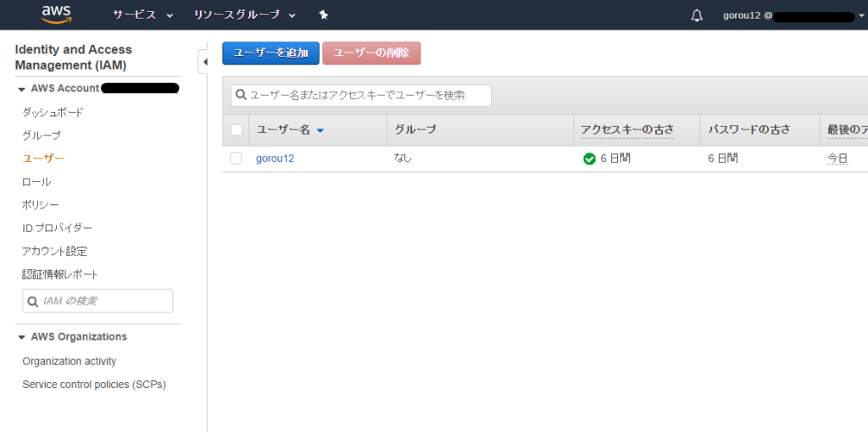Click the green access key status check
Image resolution: width=868 pixels, height=432 pixels.
[x=589, y=159]
